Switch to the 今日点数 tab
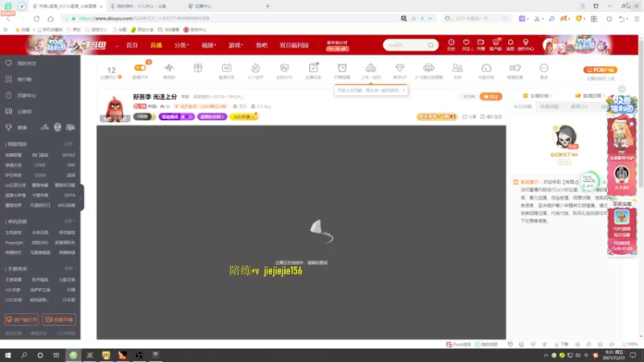The image size is (644, 362). (522, 107)
